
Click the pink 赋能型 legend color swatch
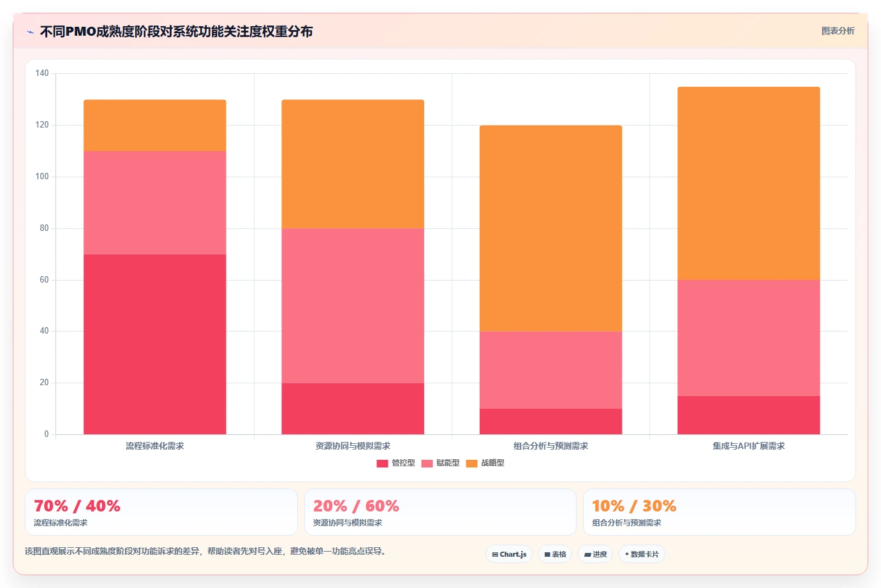(427, 464)
